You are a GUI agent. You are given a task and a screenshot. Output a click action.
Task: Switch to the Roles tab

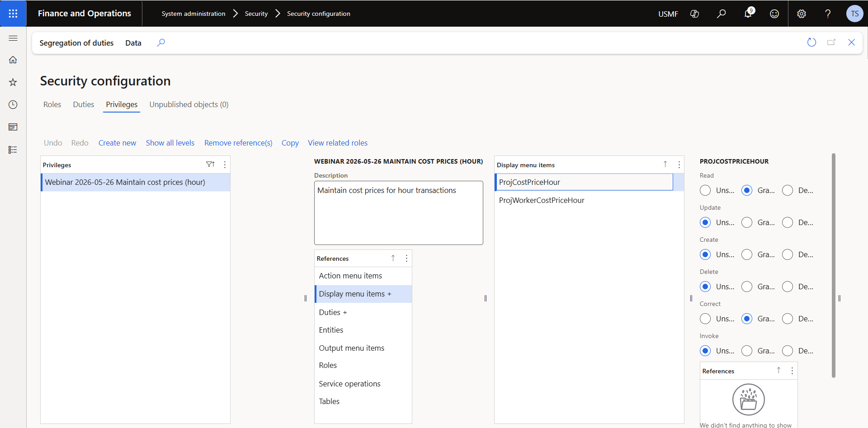point(52,104)
